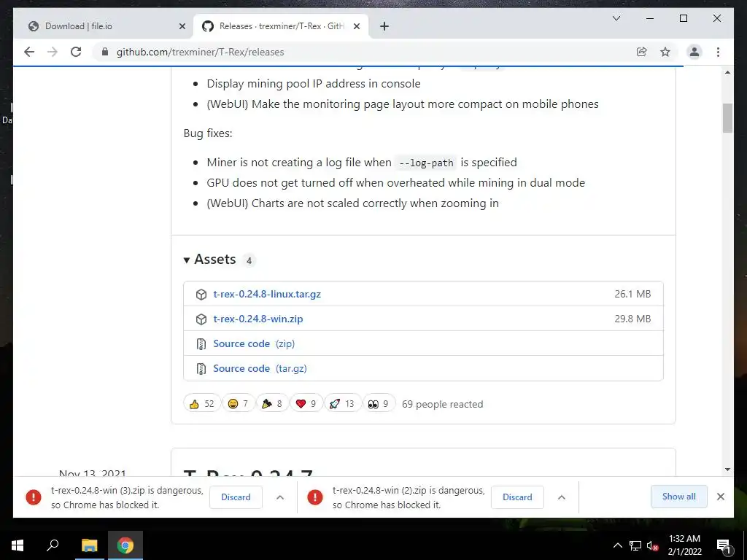Discard blocked t-rex-0.24.8-win (2).zip download
This screenshot has width=747, height=560.
point(517,497)
